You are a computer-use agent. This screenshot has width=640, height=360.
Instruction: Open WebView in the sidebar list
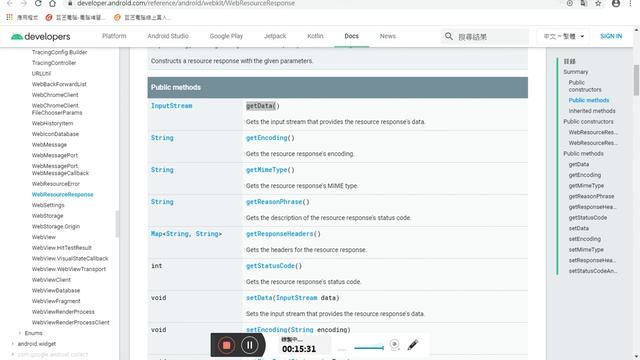pos(44,237)
